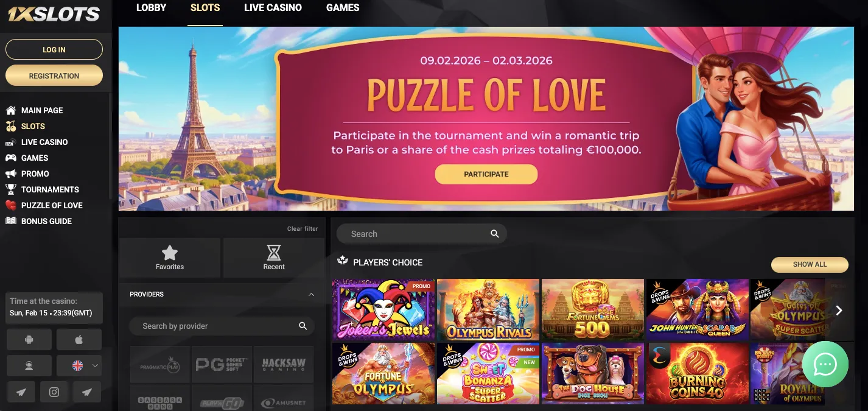Focus the Search by provider field
868x411 pixels.
(x=222, y=326)
